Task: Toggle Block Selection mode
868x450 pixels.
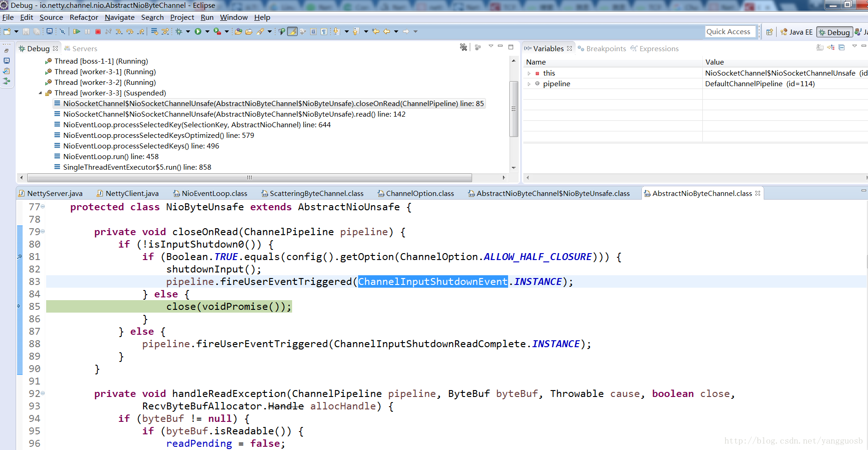Action: point(313,31)
